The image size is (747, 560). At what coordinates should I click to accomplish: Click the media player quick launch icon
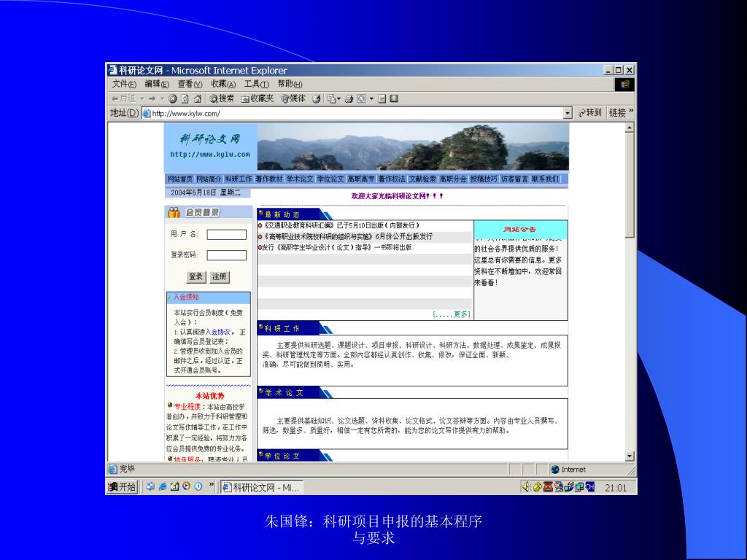186,486
